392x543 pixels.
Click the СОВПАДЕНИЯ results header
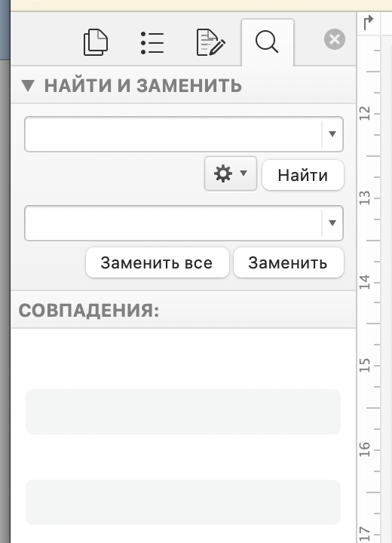[x=89, y=310]
